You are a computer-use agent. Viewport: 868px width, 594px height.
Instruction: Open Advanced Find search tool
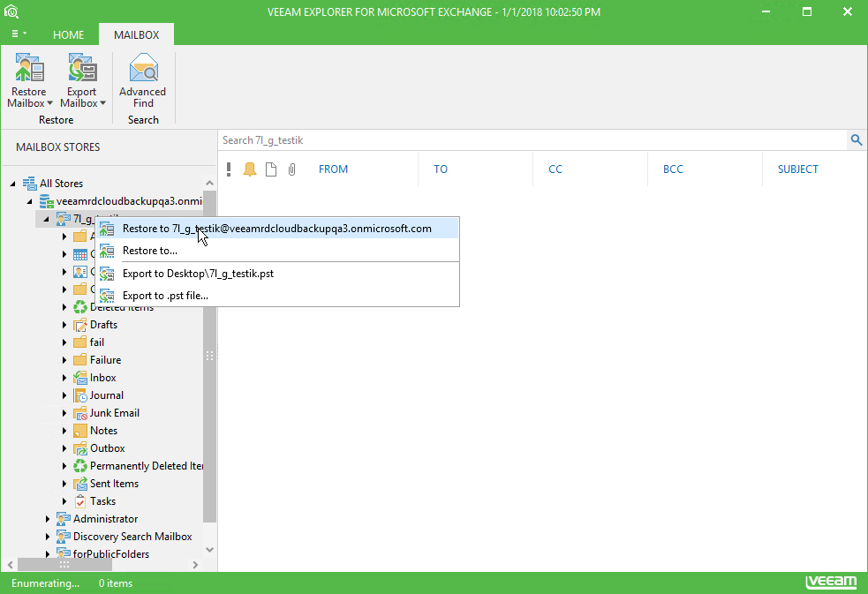[x=143, y=80]
